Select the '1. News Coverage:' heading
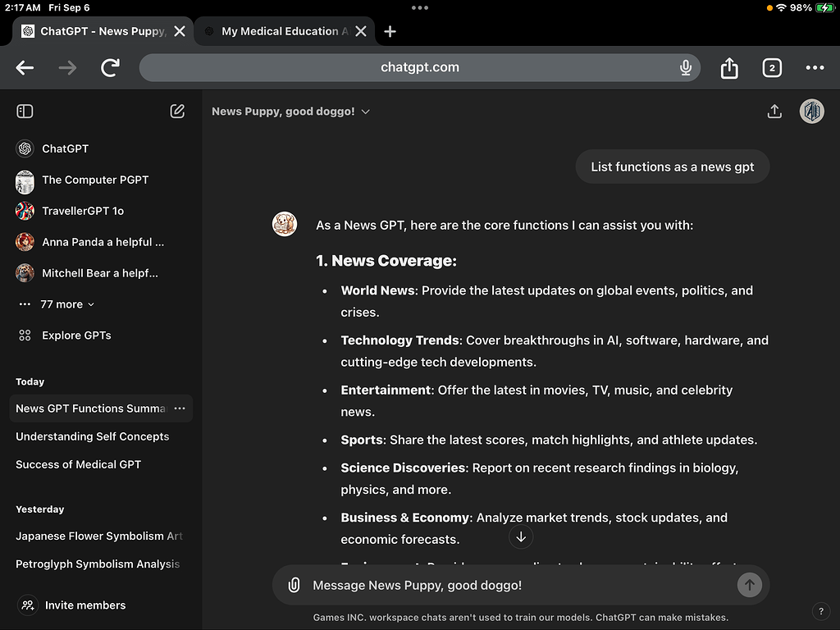Image resolution: width=840 pixels, height=630 pixels. tap(386, 260)
